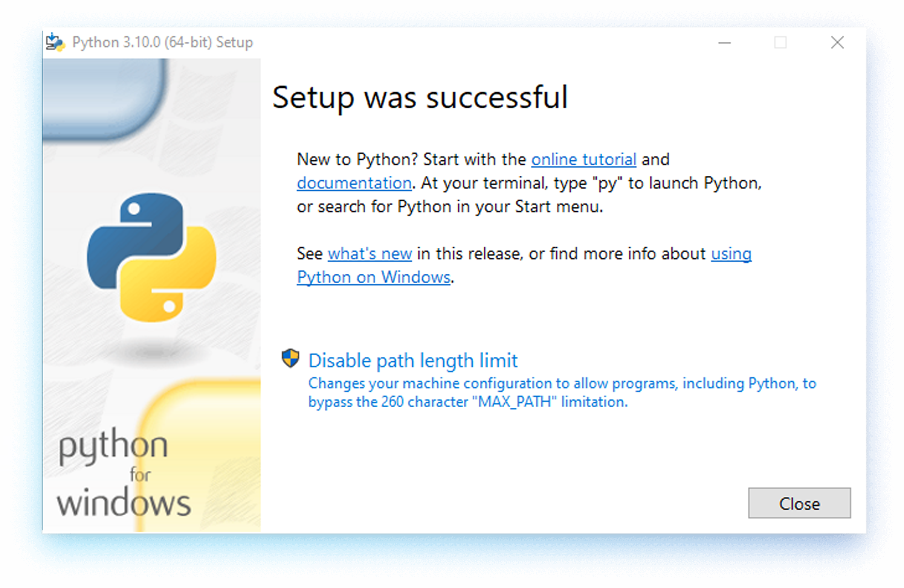This screenshot has width=904, height=588.
Task: Select the Setup was successful header area
Action: [420, 97]
